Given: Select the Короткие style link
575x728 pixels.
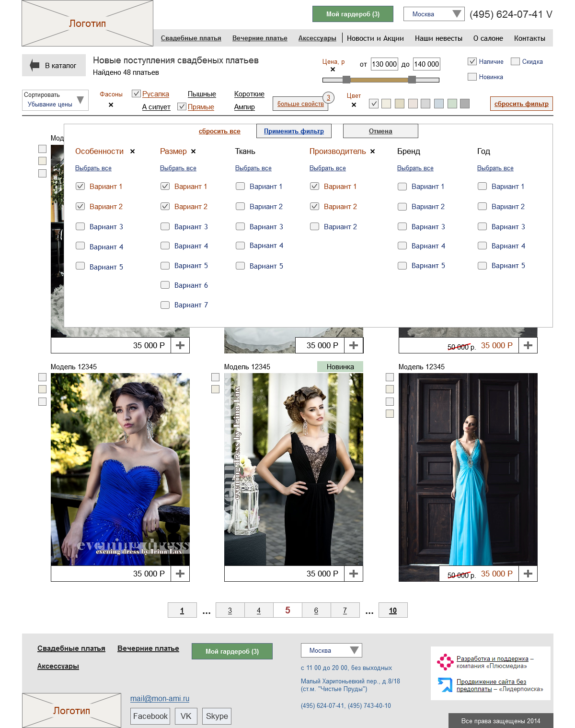Looking at the screenshot, I should point(249,94).
